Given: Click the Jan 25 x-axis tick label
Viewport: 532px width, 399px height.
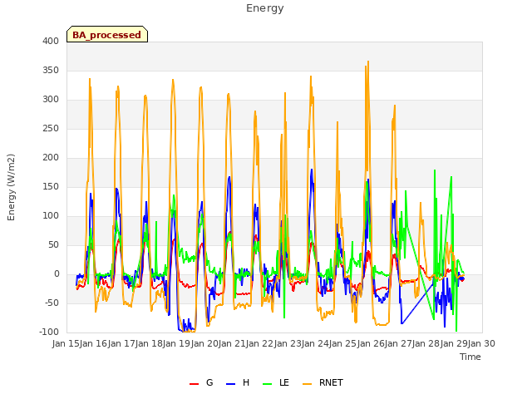Looking at the screenshot, I should click(342, 343).
